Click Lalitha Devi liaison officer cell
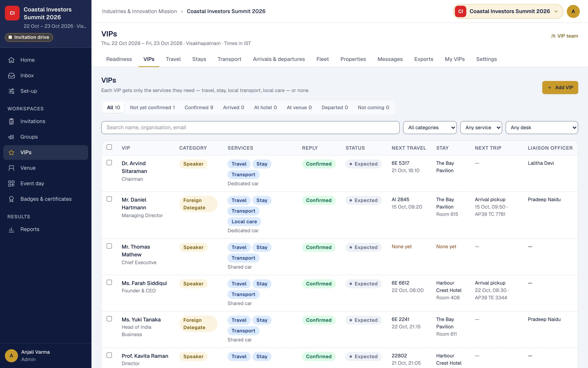 point(541,163)
